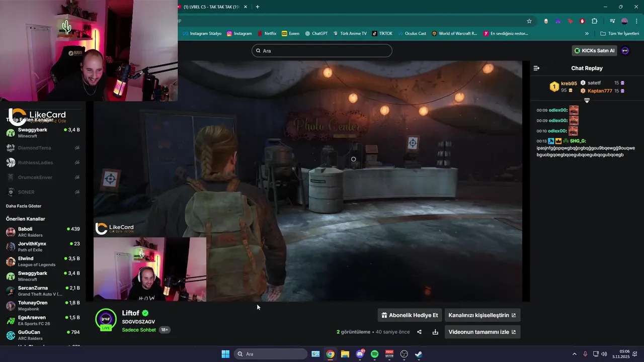This screenshot has height=362, width=644.
Task: Open the TİKTOK bookmark
Action: (382, 34)
